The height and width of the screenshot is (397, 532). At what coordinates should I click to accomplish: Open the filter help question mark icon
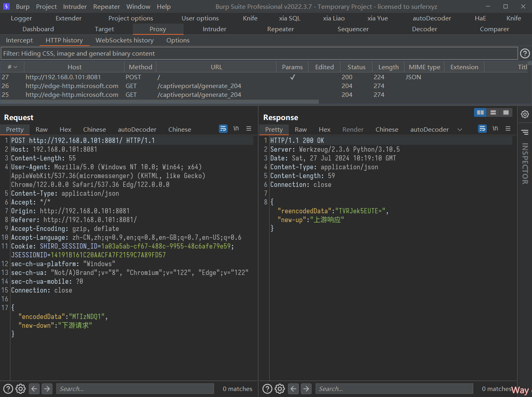[x=525, y=53]
